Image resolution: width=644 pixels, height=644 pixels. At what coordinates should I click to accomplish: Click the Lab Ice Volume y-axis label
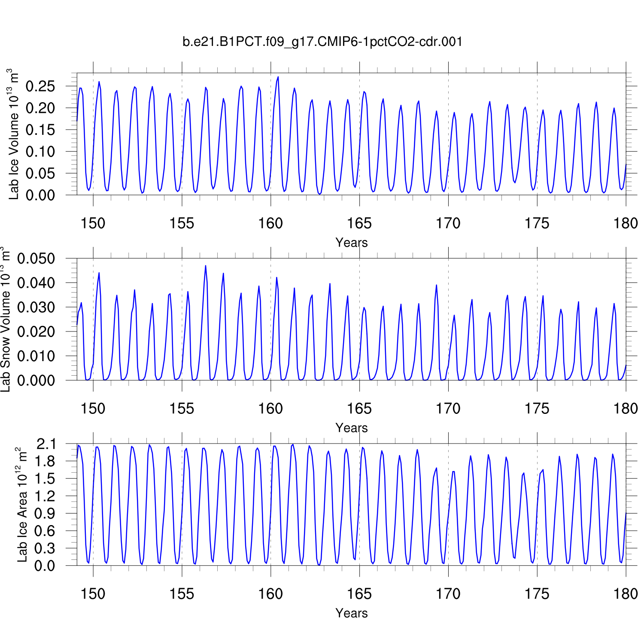tap(14, 134)
